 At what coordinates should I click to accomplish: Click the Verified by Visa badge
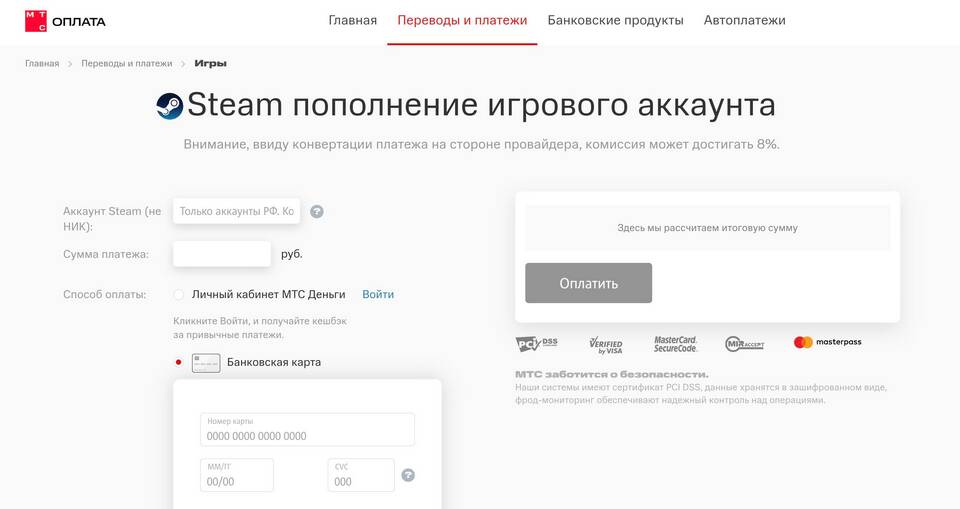(606, 345)
